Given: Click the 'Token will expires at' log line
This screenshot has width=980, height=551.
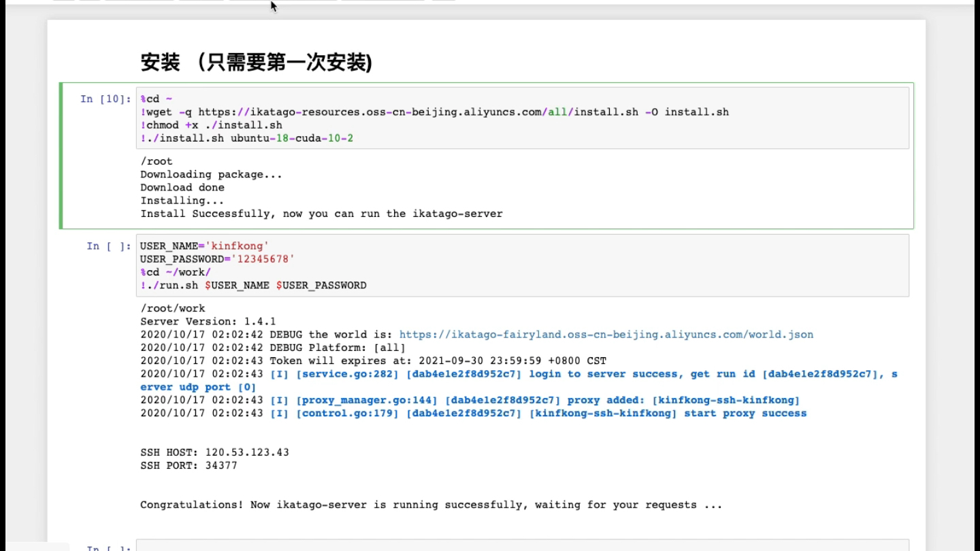Looking at the screenshot, I should click(x=373, y=361).
